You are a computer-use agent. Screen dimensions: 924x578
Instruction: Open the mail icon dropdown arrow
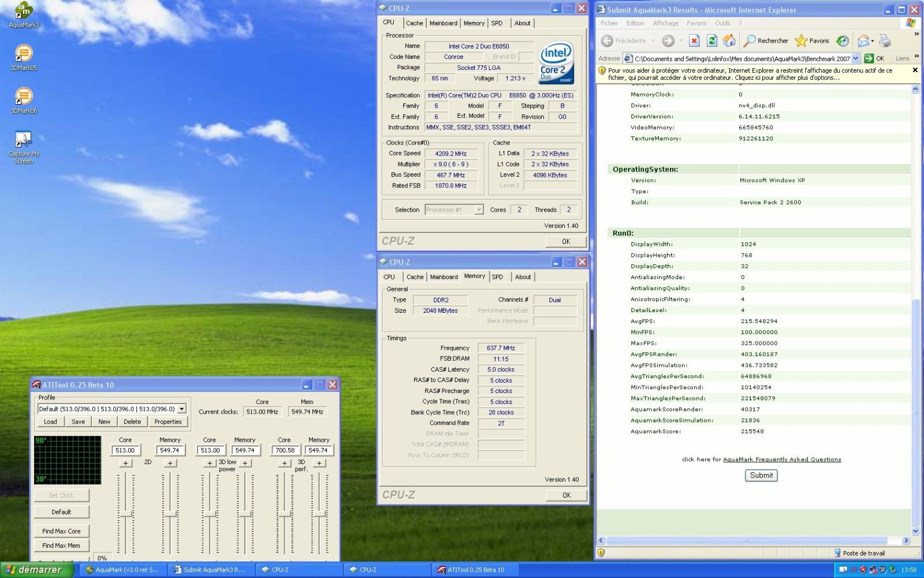click(873, 40)
